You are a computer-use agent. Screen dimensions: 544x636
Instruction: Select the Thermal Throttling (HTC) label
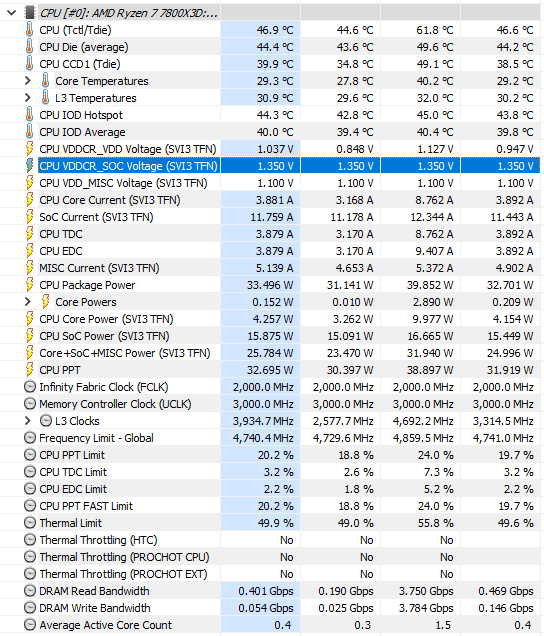(x=98, y=540)
